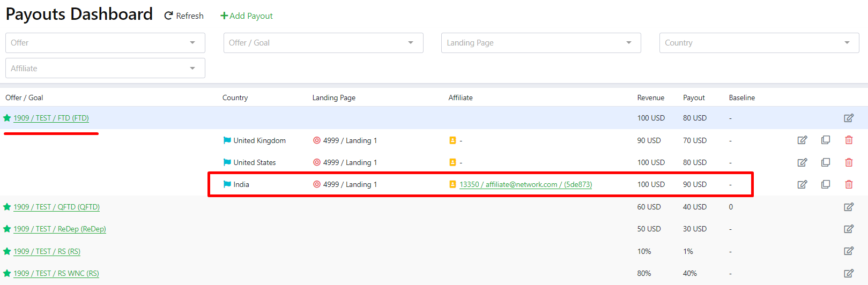Screen dimensions: 868x285
Task: Edit the United States payout row
Action: pos(802,162)
